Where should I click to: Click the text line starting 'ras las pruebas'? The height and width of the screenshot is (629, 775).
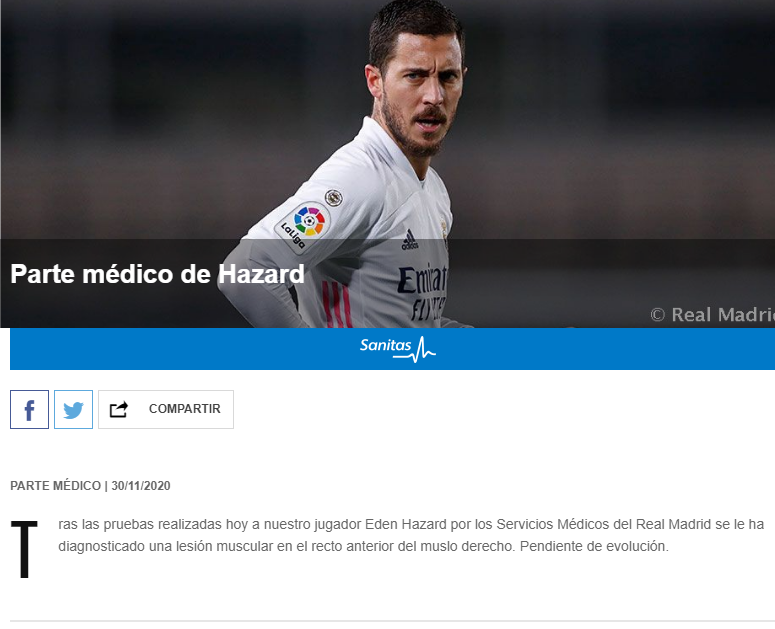pyautogui.click(x=411, y=524)
